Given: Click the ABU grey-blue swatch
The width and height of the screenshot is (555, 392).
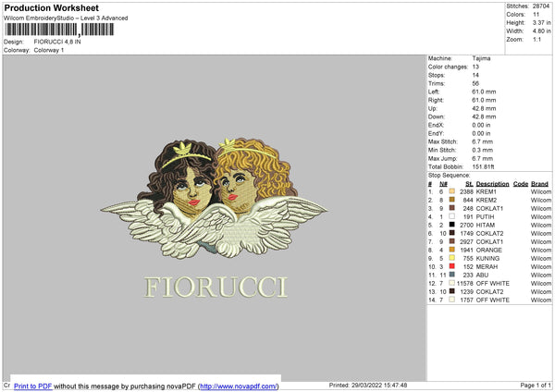Looking at the screenshot, I should point(451,275).
